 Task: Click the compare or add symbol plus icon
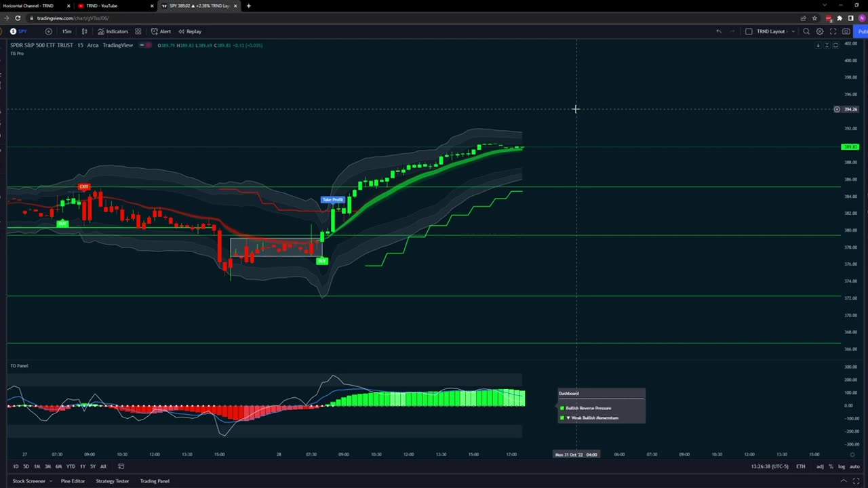[48, 31]
